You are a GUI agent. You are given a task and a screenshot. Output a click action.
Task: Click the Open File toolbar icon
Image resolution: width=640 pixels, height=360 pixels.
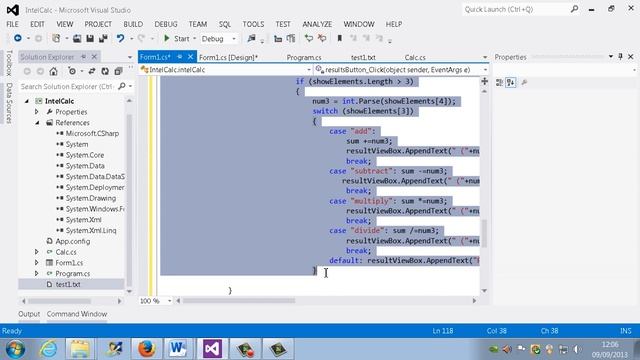pyautogui.click(x=77, y=38)
